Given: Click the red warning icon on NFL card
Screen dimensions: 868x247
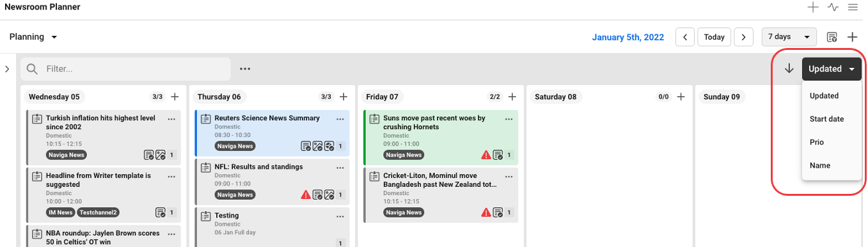Looking at the screenshot, I should pyautogui.click(x=306, y=195).
